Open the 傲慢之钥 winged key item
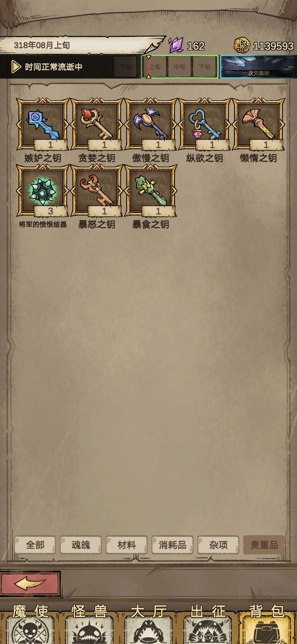Screen dimensions: 297x644 pos(151,124)
